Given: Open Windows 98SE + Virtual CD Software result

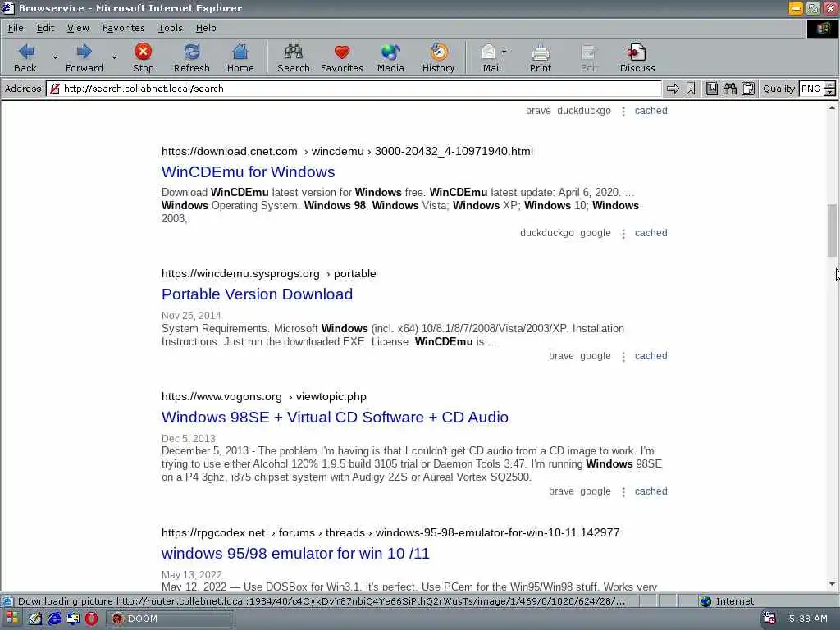Looking at the screenshot, I should coord(335,418).
